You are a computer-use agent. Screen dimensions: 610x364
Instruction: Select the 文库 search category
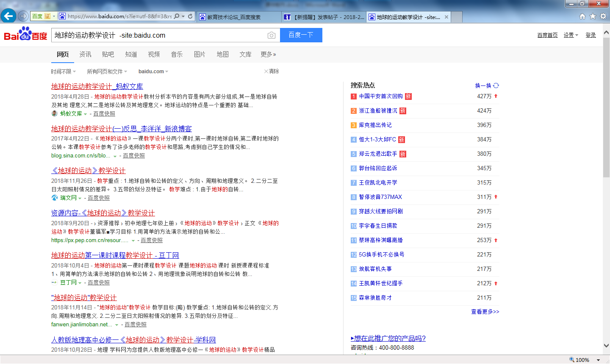pos(245,54)
